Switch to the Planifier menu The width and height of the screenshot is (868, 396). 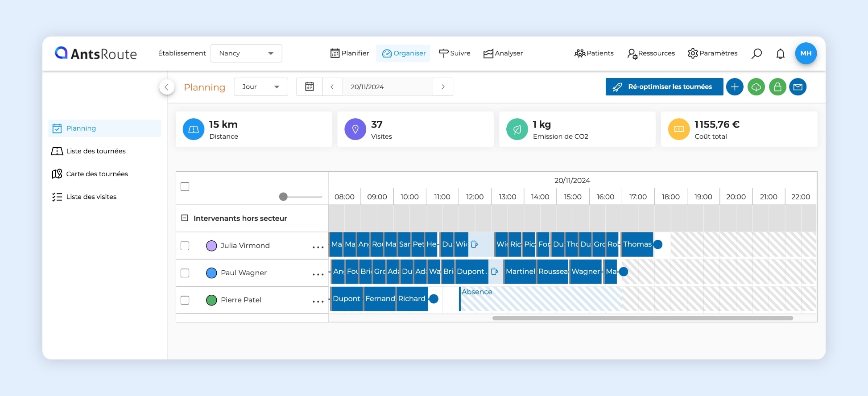point(350,54)
